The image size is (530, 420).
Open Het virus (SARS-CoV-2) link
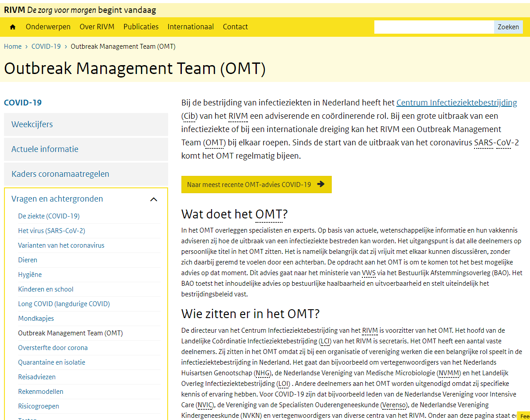click(51, 230)
